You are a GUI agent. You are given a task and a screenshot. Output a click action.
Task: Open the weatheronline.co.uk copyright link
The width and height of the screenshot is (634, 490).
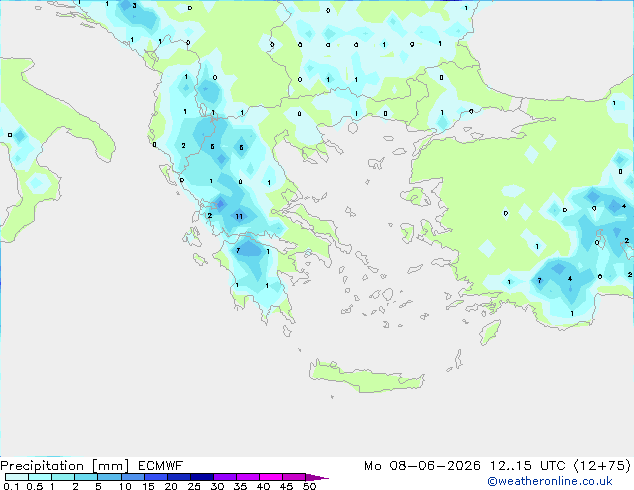(550, 481)
